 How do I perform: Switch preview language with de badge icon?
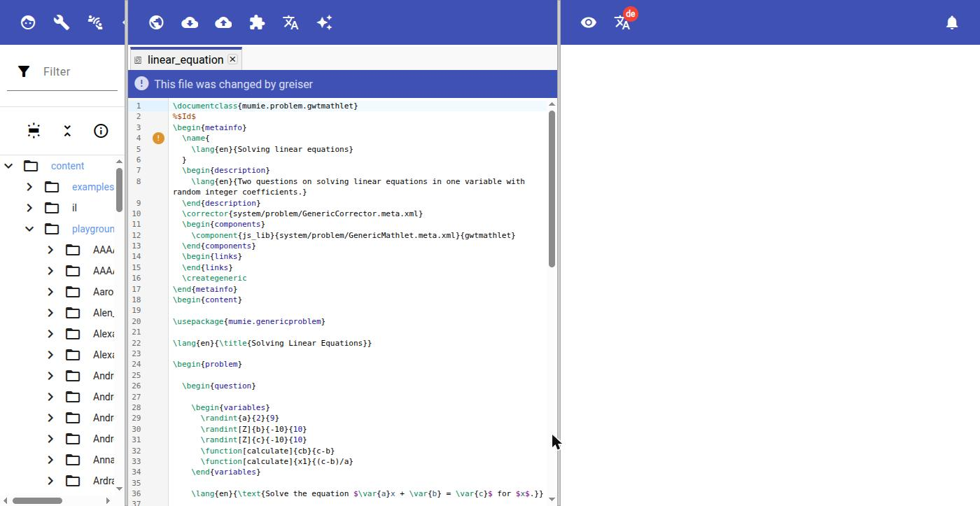pos(623,21)
